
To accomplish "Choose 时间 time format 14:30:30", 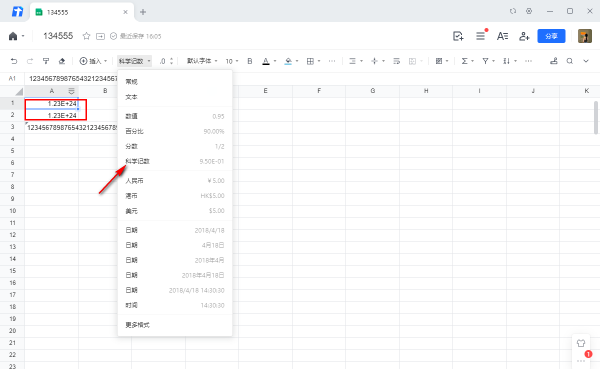I will (175, 305).
